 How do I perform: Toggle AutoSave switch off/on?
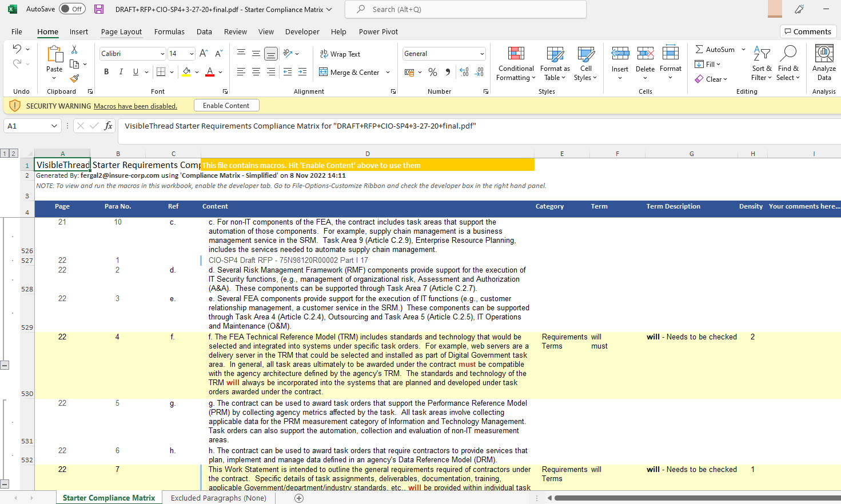coord(72,9)
